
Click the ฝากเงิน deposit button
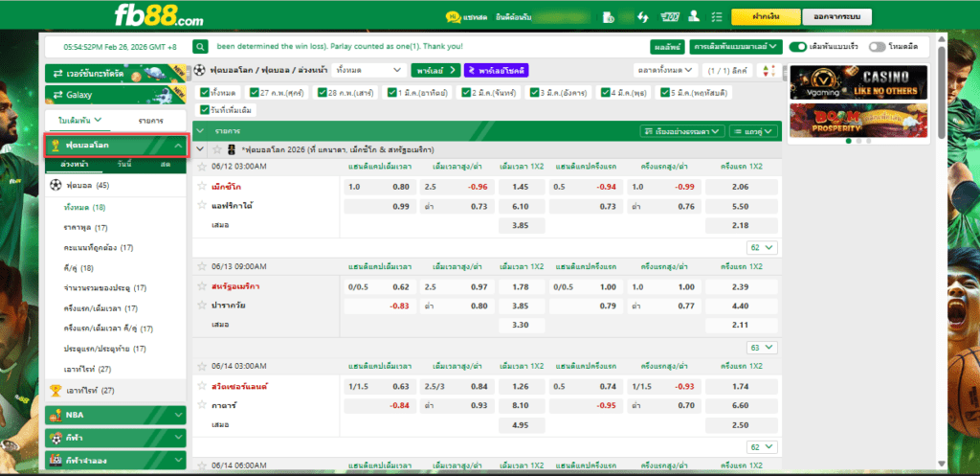[x=766, y=17]
